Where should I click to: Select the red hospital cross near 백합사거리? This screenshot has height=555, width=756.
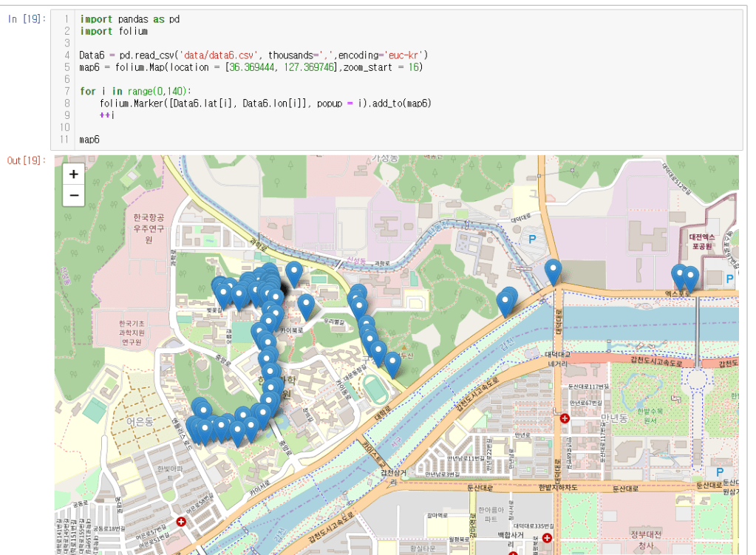tap(547, 538)
